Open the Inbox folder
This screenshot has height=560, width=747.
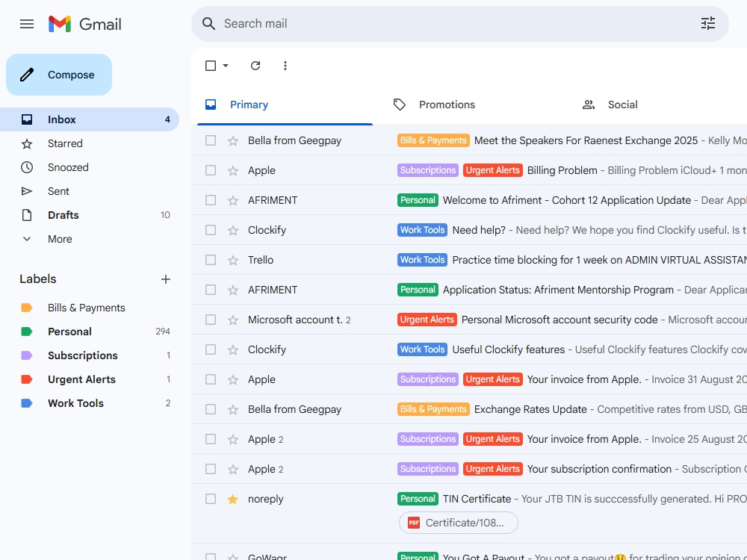[90, 119]
